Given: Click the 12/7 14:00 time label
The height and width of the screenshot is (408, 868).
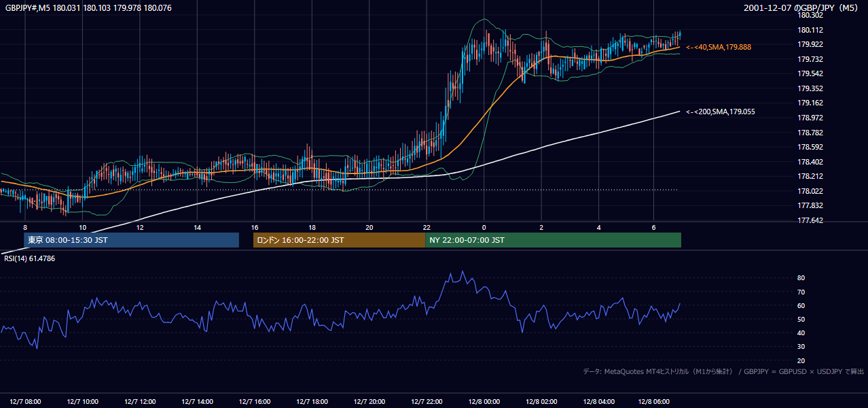Looking at the screenshot, I should [198, 402].
